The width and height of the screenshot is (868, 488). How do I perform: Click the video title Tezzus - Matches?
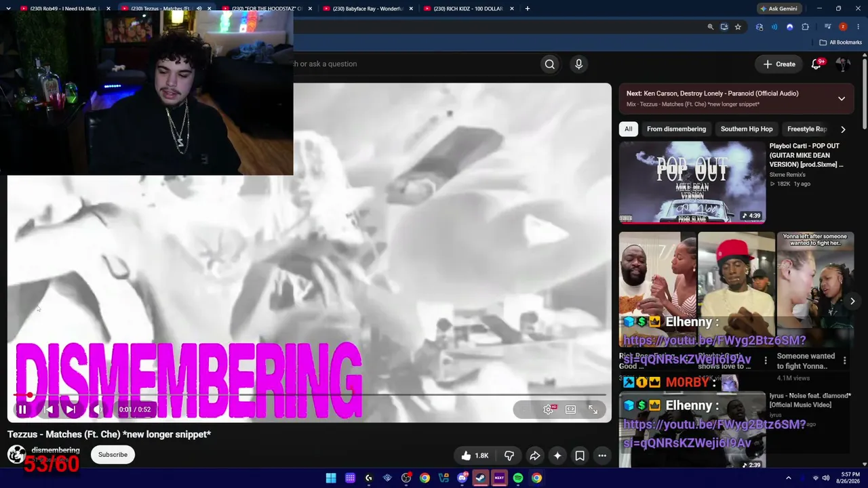coord(109,434)
